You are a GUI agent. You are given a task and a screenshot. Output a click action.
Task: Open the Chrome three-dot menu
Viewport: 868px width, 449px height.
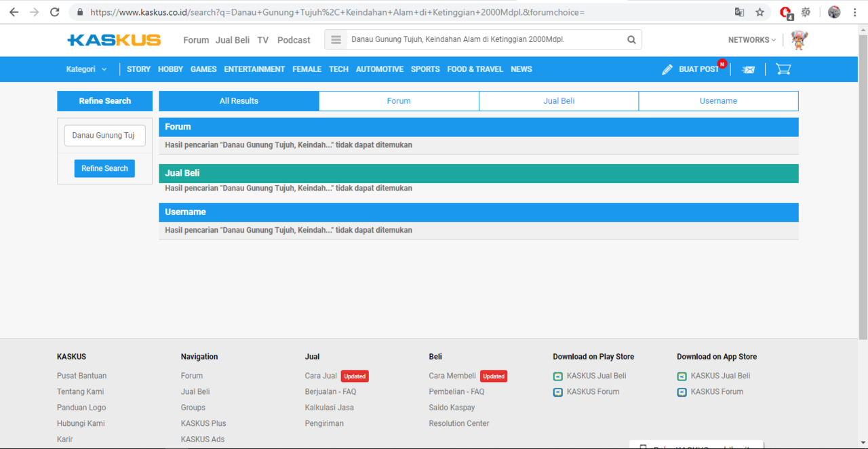(854, 12)
